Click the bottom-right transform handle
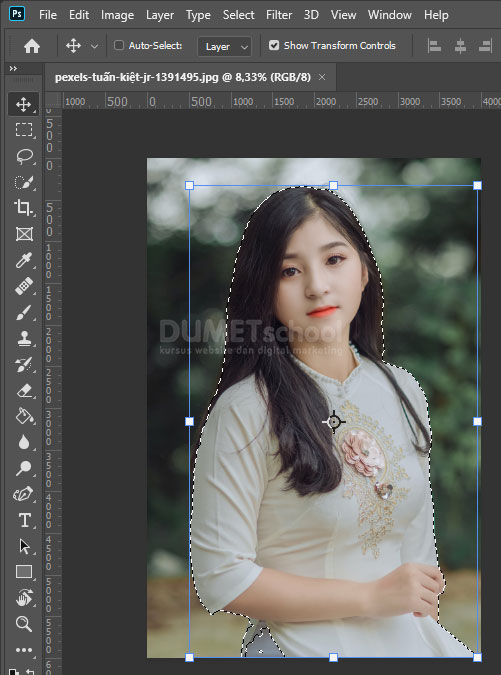This screenshot has width=501, height=675. (x=477, y=657)
